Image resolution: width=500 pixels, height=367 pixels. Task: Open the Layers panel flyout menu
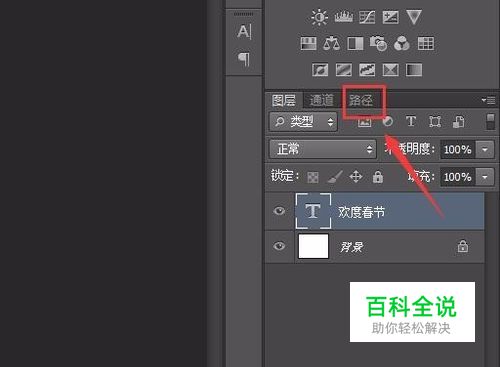coord(488,100)
